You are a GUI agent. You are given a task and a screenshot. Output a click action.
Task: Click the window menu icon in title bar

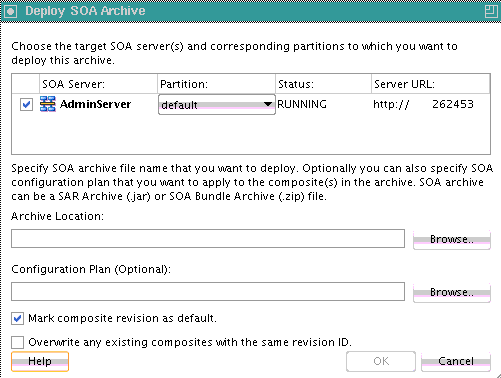(x=10, y=11)
